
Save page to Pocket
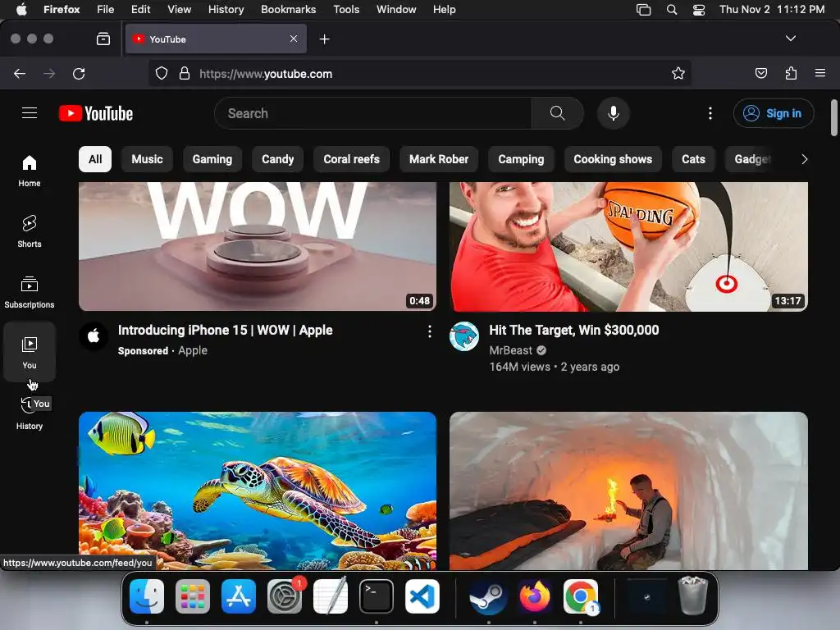pyautogui.click(x=760, y=73)
